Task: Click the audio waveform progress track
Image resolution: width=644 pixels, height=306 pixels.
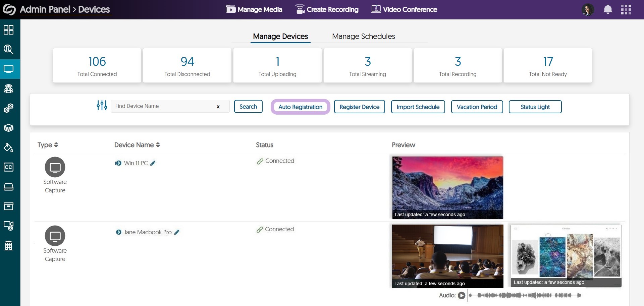Action: point(525,295)
